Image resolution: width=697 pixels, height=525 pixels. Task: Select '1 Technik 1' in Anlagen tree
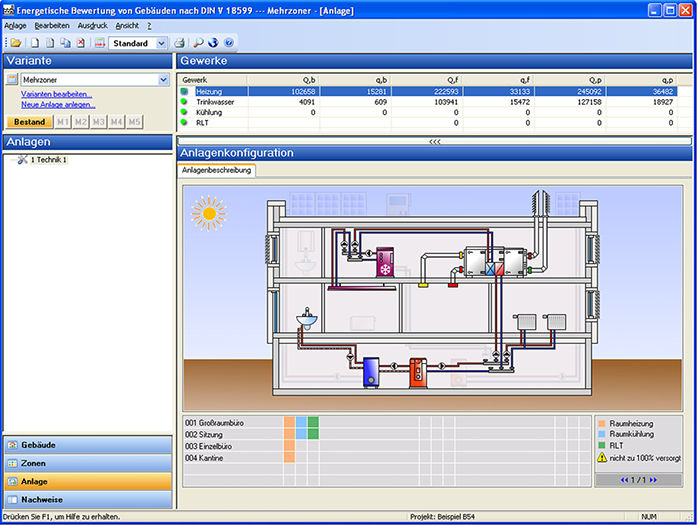tap(48, 160)
